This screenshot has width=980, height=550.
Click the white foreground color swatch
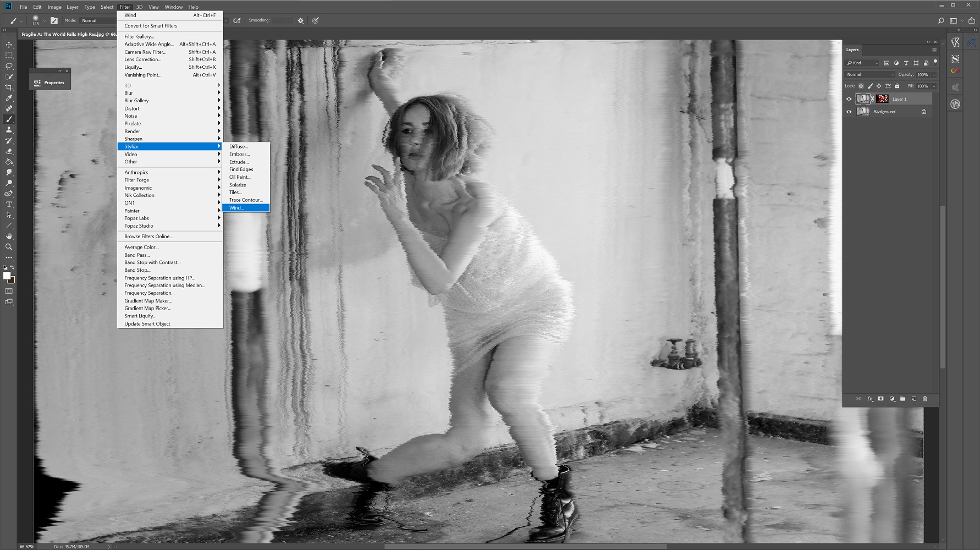coord(7,276)
